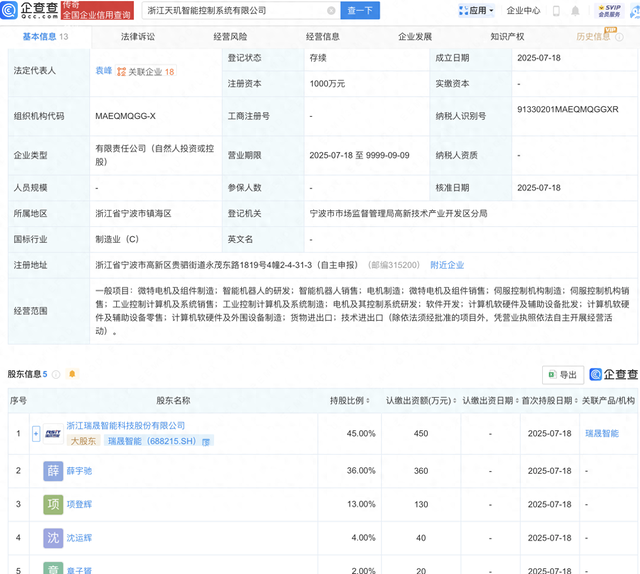640x574 pixels.
Task: Click the 查一下 search button
Action: [360, 11]
